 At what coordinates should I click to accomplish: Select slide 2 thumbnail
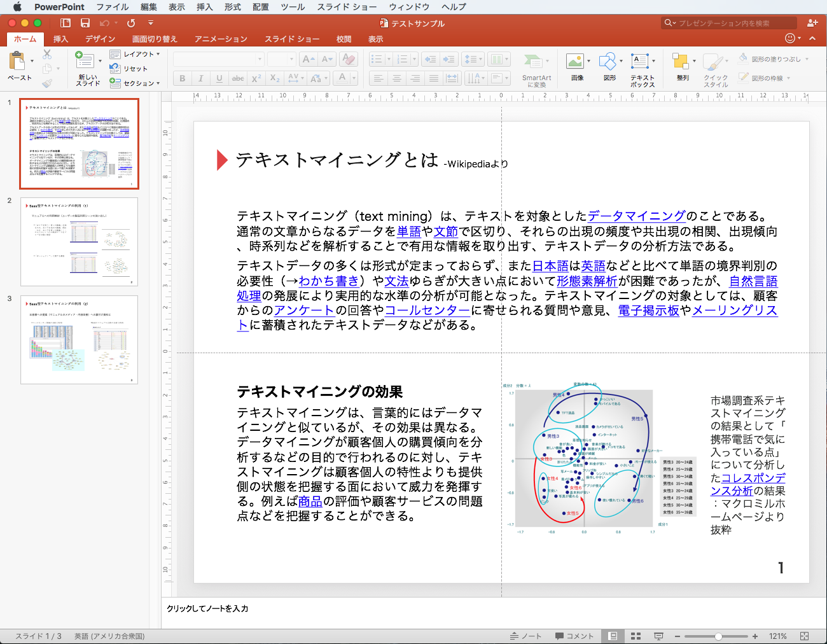click(79, 242)
